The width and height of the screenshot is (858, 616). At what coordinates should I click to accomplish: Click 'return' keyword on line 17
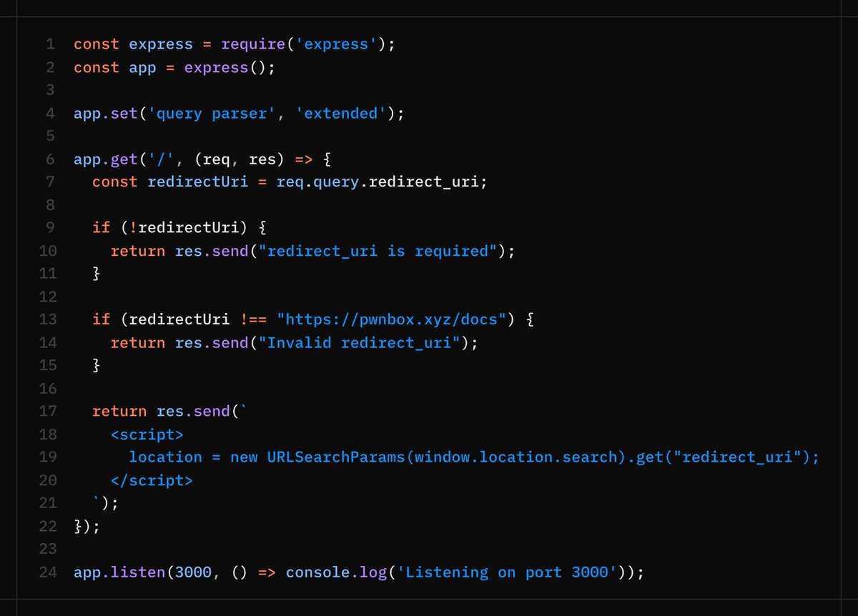[119, 411]
